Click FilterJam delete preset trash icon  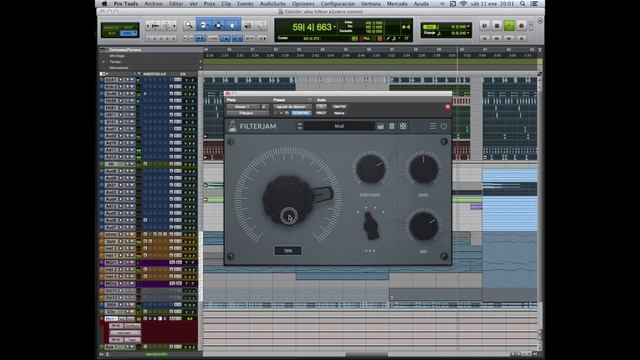pyautogui.click(x=392, y=126)
